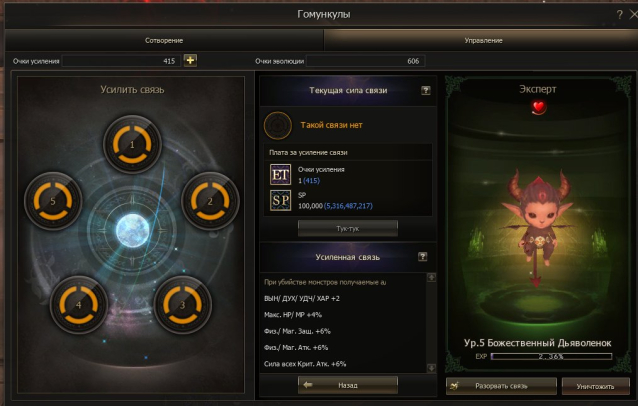Click the homunculus EXP progress bar
The image size is (638, 406).
tap(551, 356)
